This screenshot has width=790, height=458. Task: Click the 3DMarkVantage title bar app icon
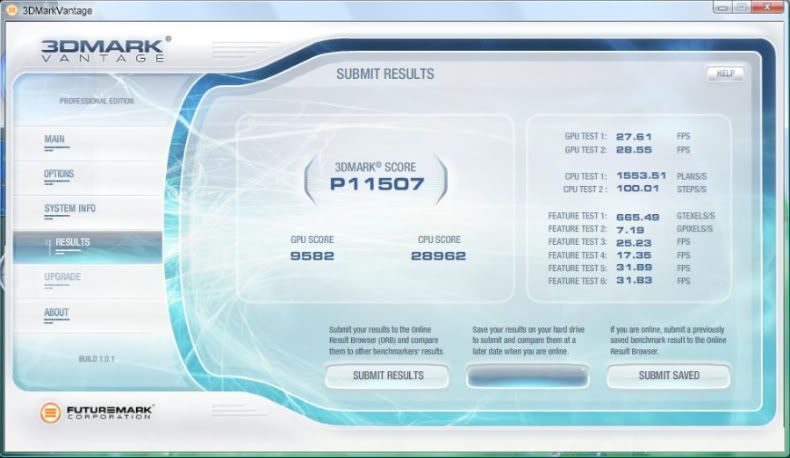11,10
